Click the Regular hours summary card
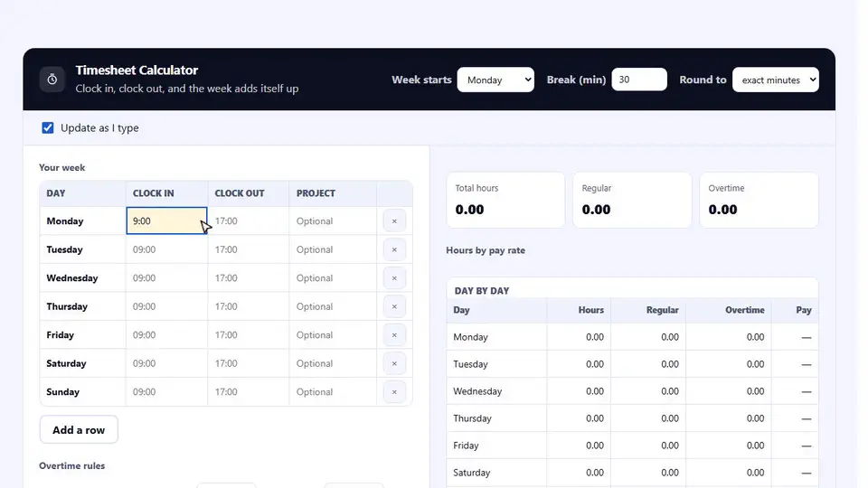 click(632, 201)
